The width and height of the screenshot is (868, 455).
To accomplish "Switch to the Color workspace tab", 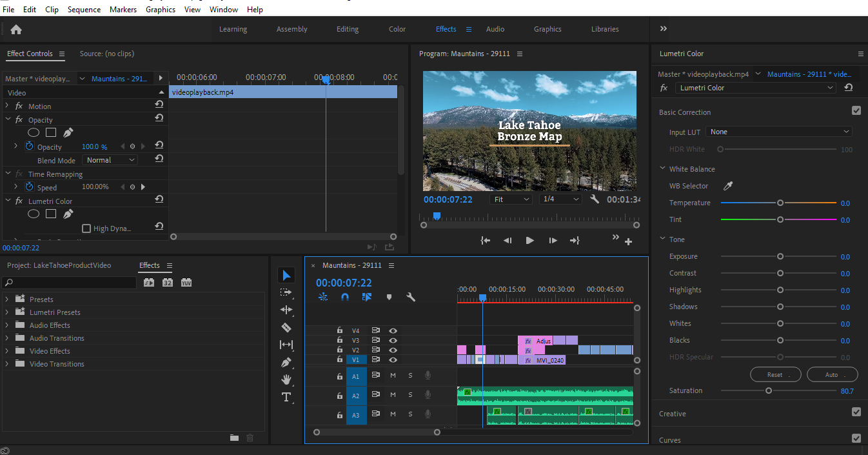I will tap(397, 29).
